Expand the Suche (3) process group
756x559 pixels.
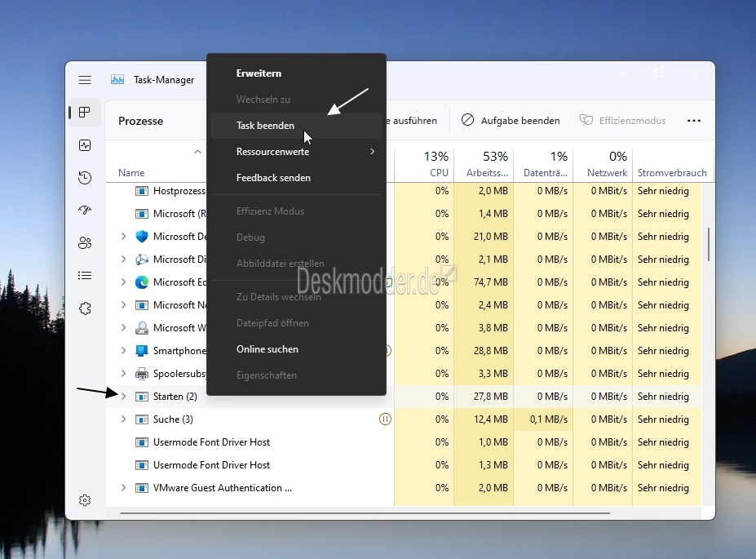(123, 419)
